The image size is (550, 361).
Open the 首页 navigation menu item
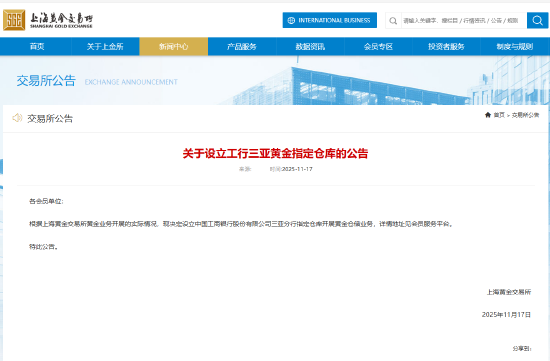tap(37, 47)
